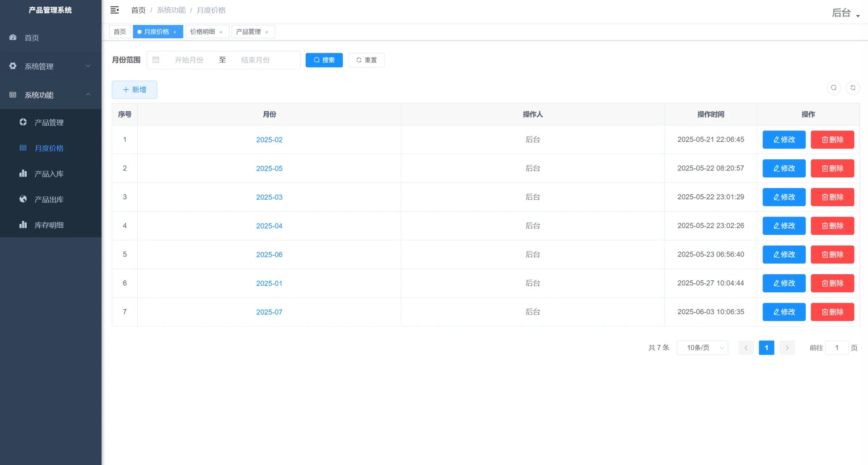868x465 pixels.
Task: Click the round refresh icon above table
Action: click(852, 88)
